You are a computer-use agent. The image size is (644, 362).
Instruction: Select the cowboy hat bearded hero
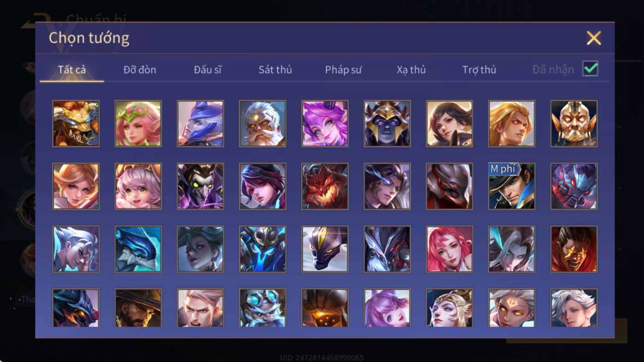click(x=138, y=308)
